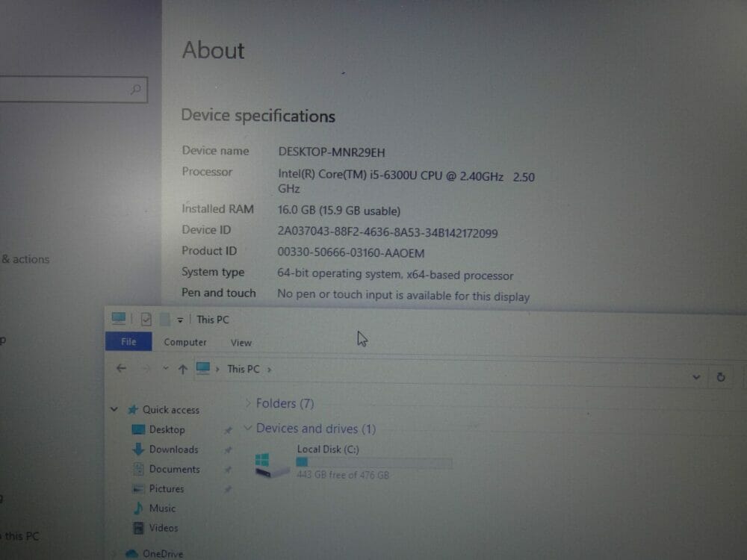
Task: Open the address bar history dropdown
Action: click(696, 377)
